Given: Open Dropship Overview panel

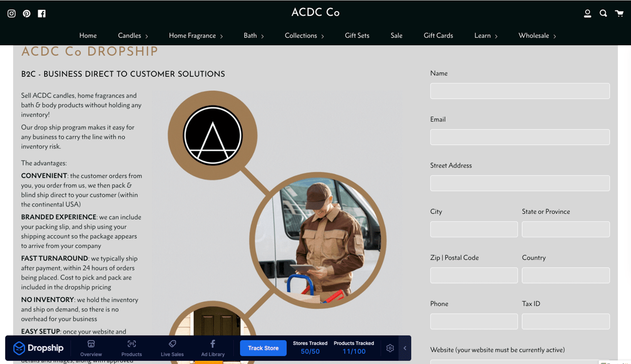Looking at the screenshot, I should click(x=91, y=348).
